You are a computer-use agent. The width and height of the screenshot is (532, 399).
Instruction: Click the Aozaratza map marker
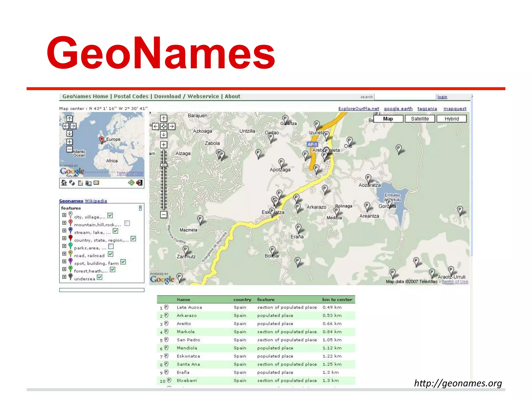(368, 179)
